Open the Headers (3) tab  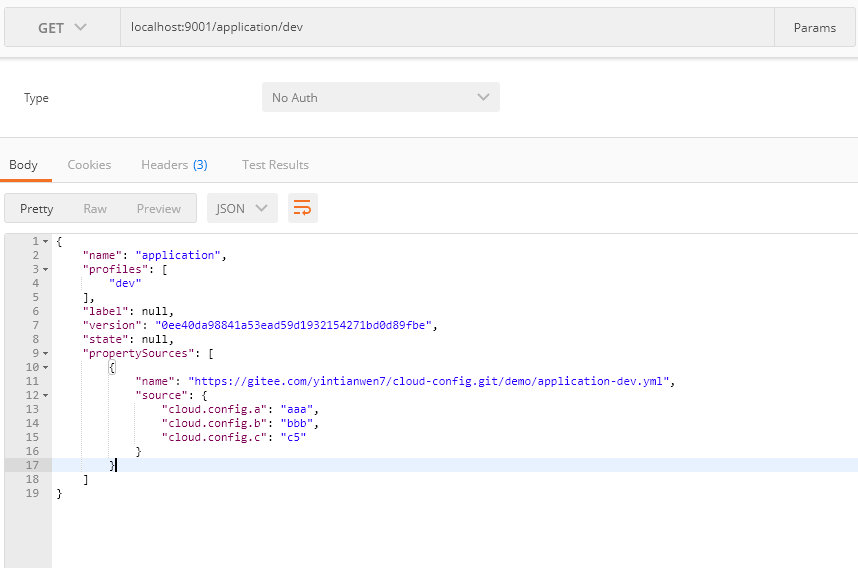(x=174, y=165)
